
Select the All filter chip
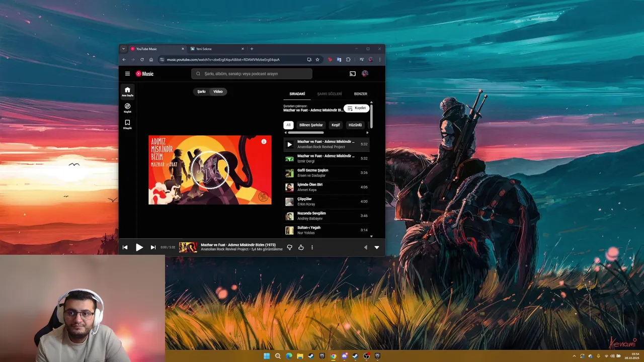pyautogui.click(x=288, y=125)
